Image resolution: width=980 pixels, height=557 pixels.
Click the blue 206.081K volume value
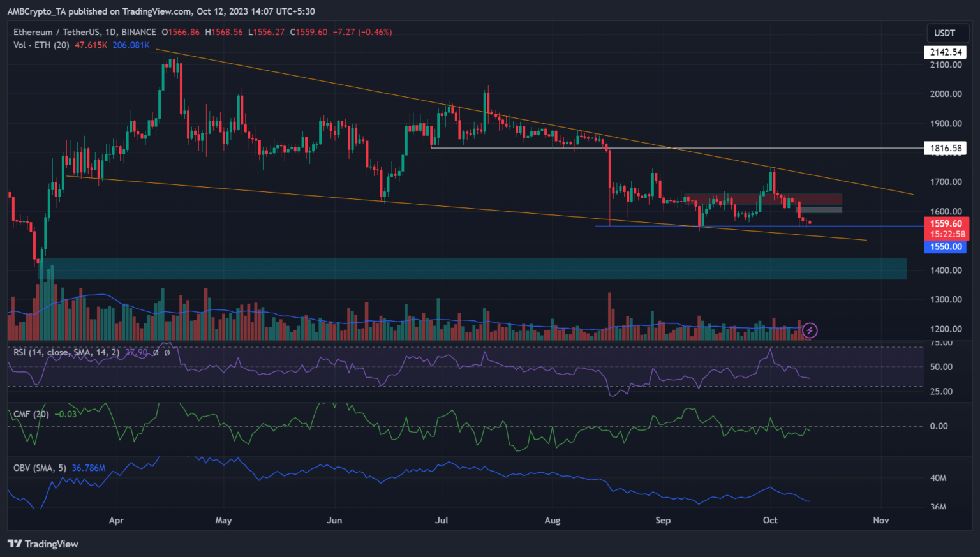tap(131, 45)
